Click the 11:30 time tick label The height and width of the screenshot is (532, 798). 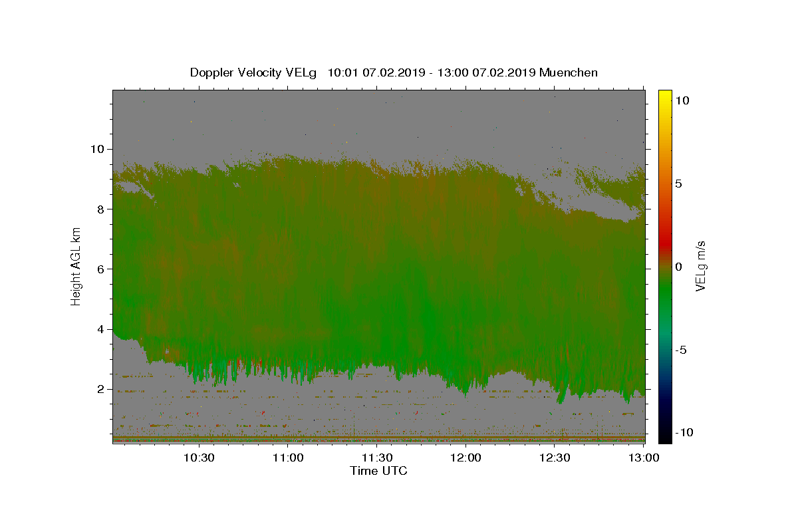coord(377,458)
